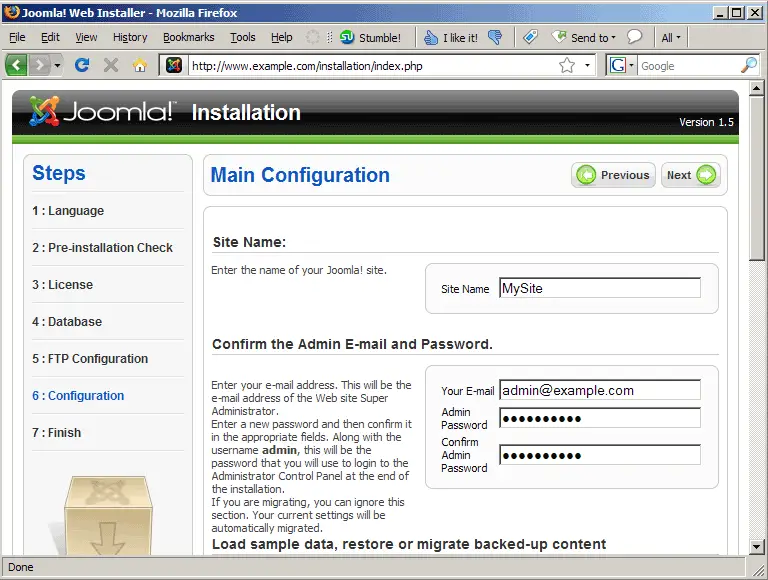Click the Admin Password field

(x=600, y=418)
